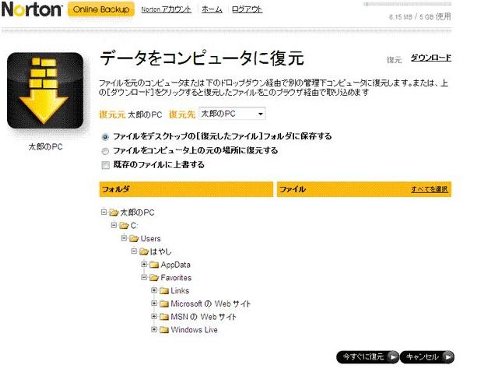Image resolution: width=480 pixels, height=368 pixels.
Task: Select Microsoft の Web サイト tree label
Action: 210,304
